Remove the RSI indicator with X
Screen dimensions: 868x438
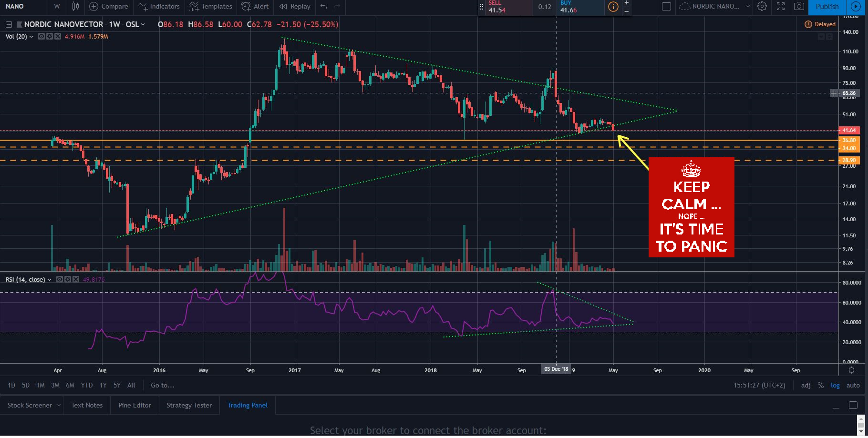[75, 280]
